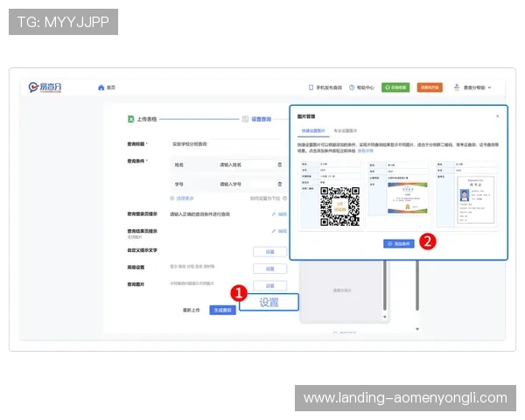
Task: Click 如何设置为下拉 help icon
Action: click(x=284, y=199)
